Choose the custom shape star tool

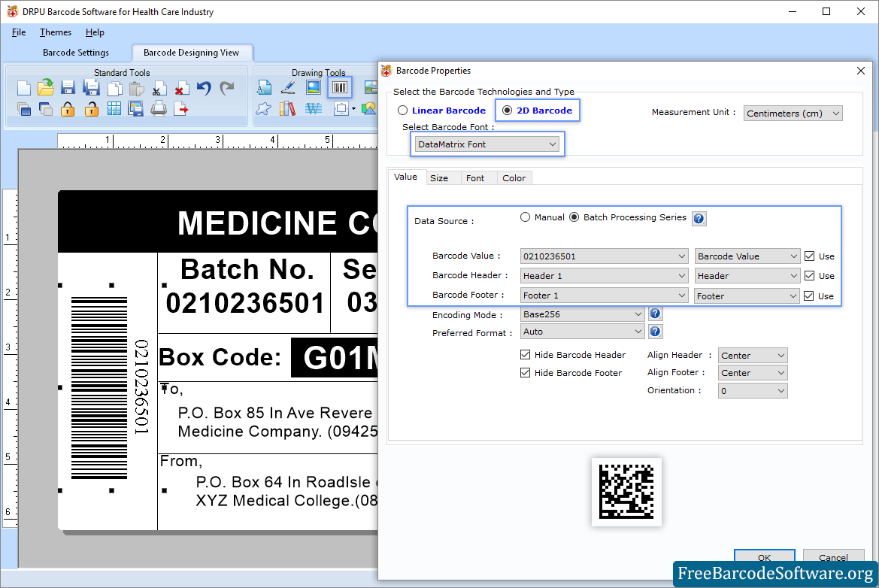pos(263,109)
